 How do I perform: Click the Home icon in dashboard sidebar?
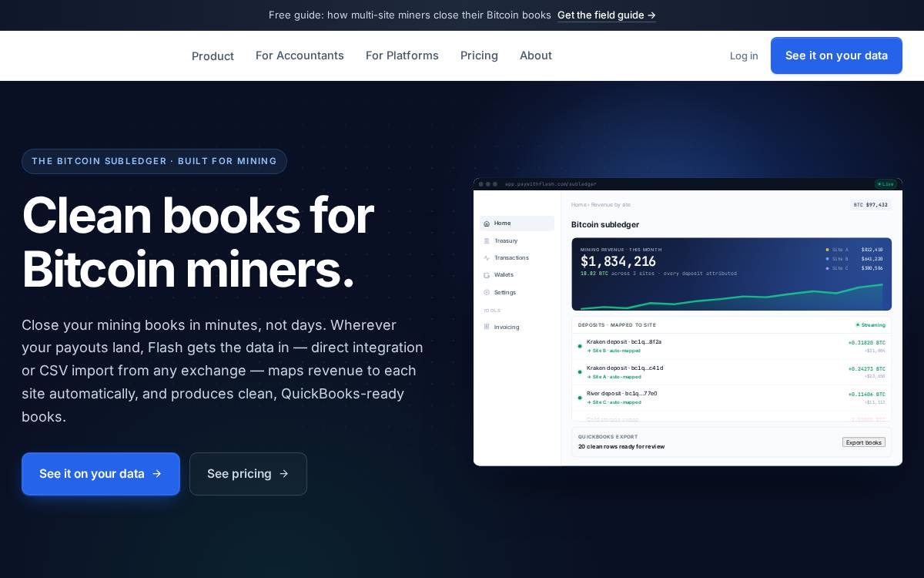[x=487, y=223]
